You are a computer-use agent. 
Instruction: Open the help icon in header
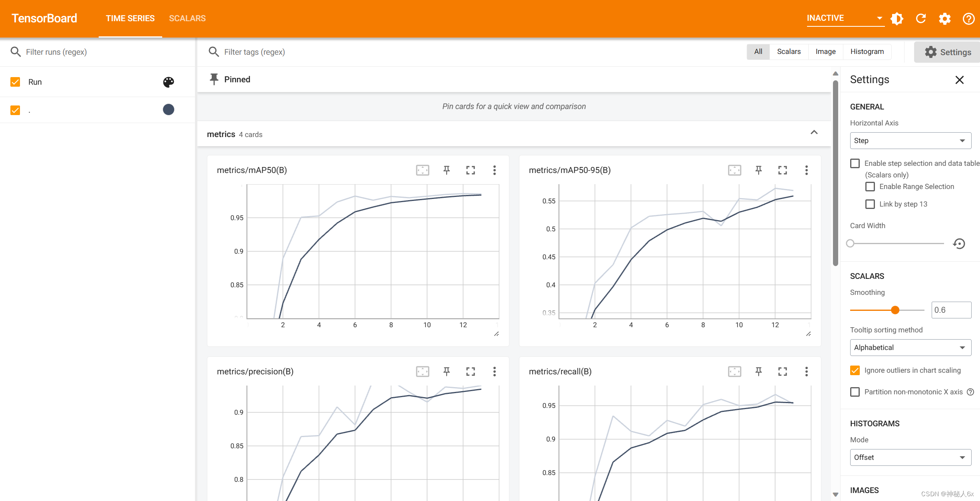[x=968, y=18]
